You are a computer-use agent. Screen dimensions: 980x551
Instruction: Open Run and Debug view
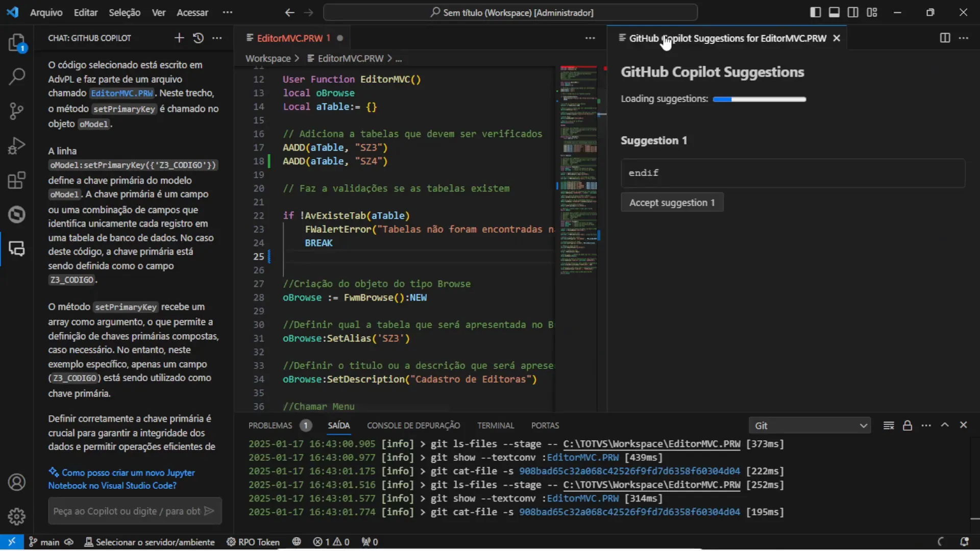click(x=17, y=146)
